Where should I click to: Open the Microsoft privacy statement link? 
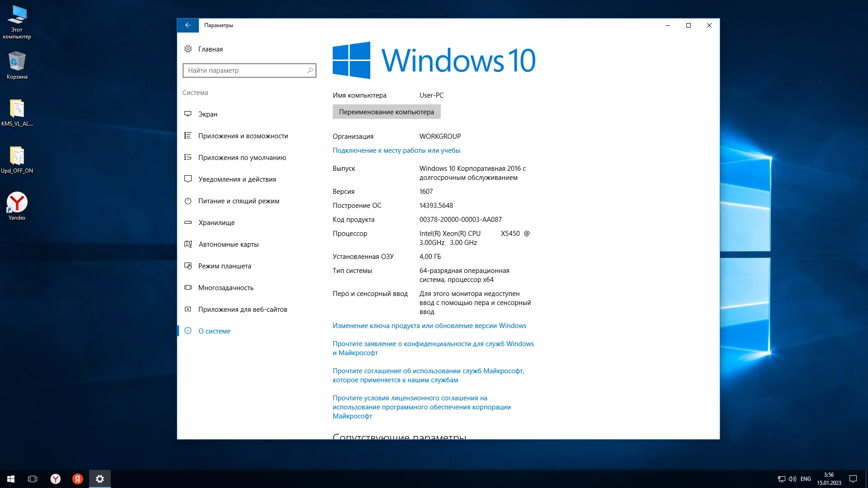click(433, 348)
